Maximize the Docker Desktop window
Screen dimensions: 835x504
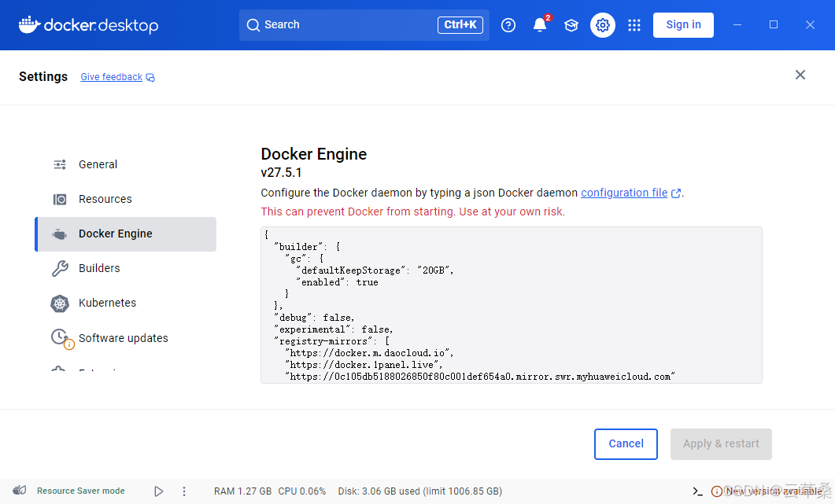click(774, 25)
